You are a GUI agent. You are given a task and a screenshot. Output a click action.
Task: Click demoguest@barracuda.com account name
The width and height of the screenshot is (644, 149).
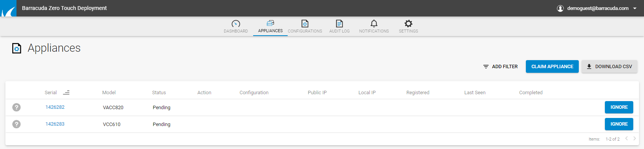(x=598, y=8)
